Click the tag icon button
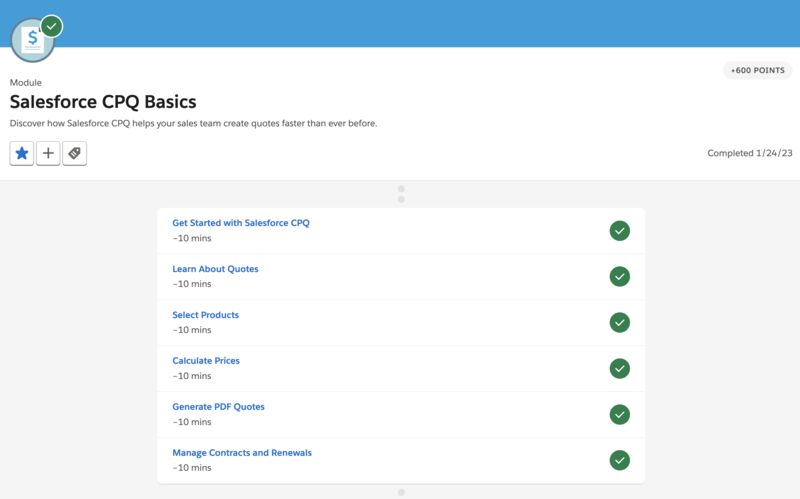The height and width of the screenshot is (499, 800). coord(74,153)
